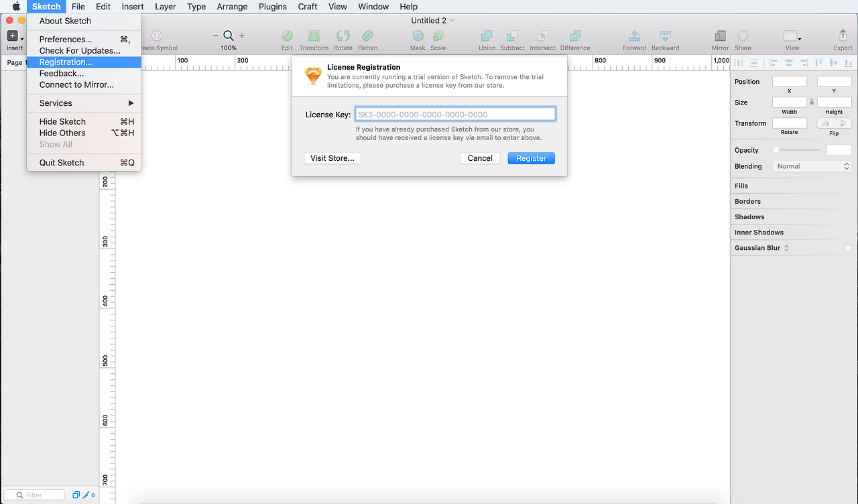This screenshot has height=504, width=858.
Task: Open the Arrange menu
Action: point(233,7)
